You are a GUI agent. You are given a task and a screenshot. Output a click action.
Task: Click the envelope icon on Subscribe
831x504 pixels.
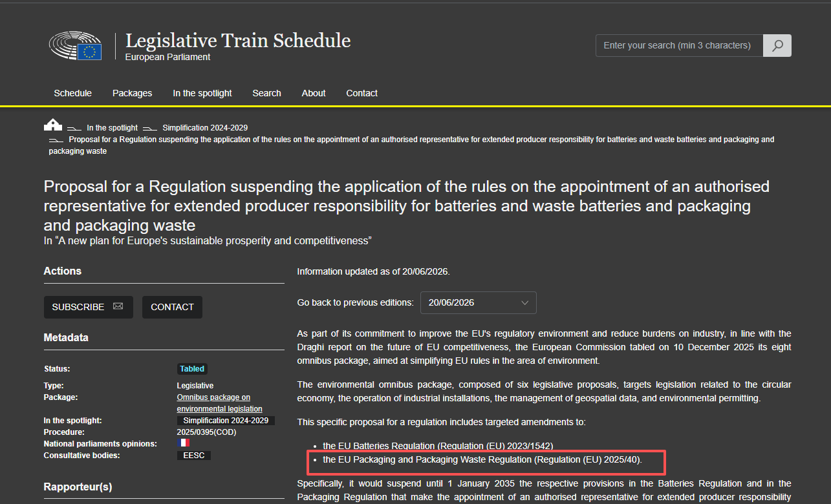tap(118, 306)
